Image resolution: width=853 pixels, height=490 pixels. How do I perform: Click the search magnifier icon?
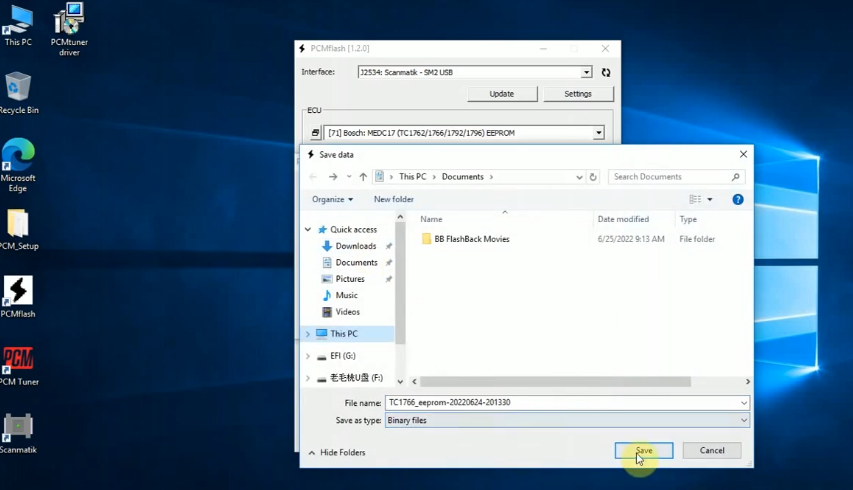pyautogui.click(x=735, y=177)
